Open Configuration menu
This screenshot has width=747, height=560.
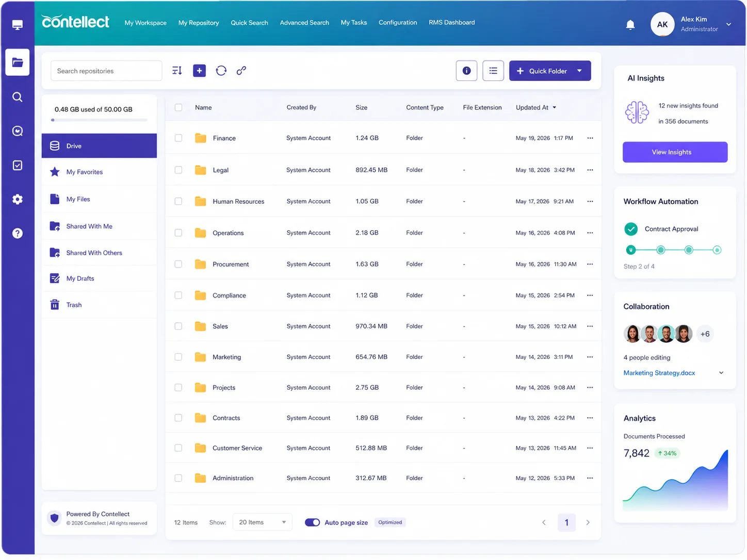point(398,23)
